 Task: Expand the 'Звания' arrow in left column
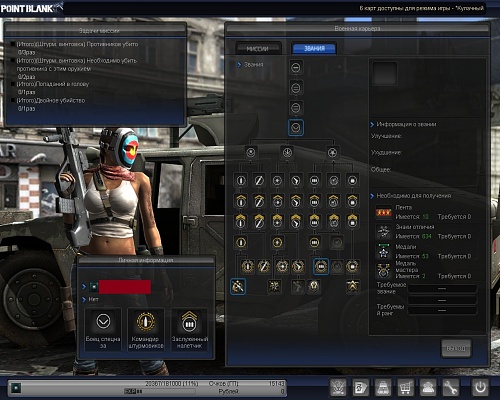click(x=239, y=65)
